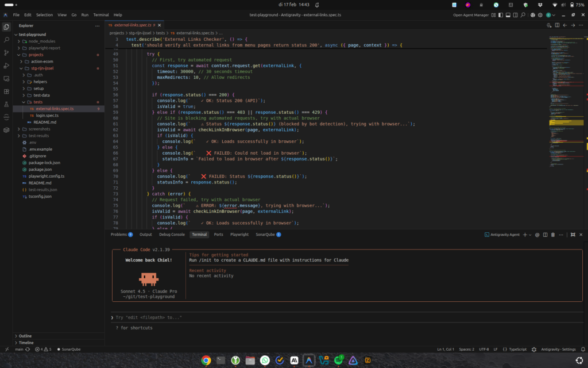The height and width of the screenshot is (368, 588).
Task: Click the split editor right icon
Action: click(556, 25)
